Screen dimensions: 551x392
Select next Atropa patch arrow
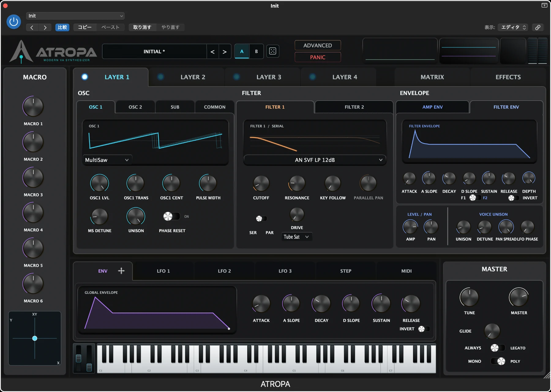[225, 52]
